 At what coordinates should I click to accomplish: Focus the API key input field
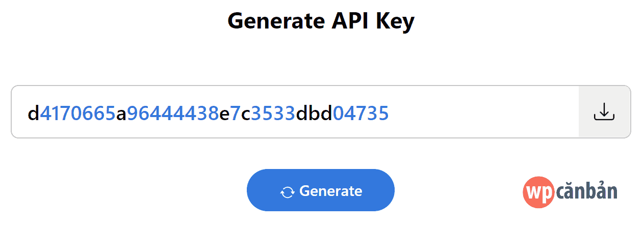pos(295,111)
